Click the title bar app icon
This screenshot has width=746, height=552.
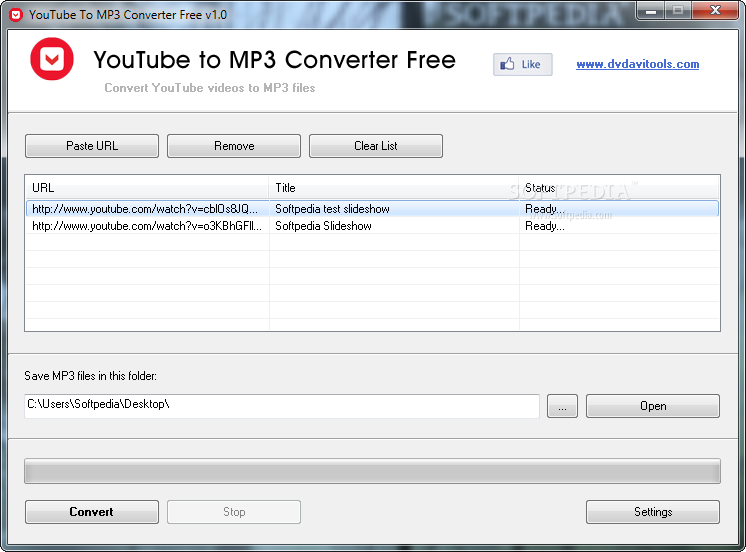coord(16,15)
